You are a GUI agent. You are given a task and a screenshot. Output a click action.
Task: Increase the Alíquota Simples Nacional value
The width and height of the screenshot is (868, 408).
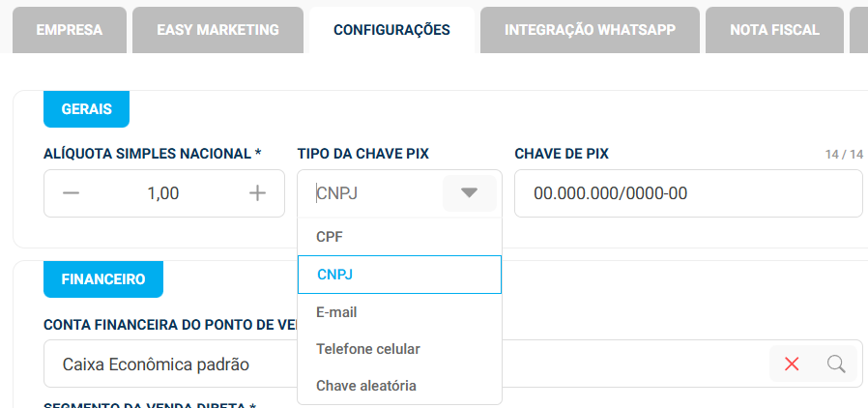(x=257, y=193)
